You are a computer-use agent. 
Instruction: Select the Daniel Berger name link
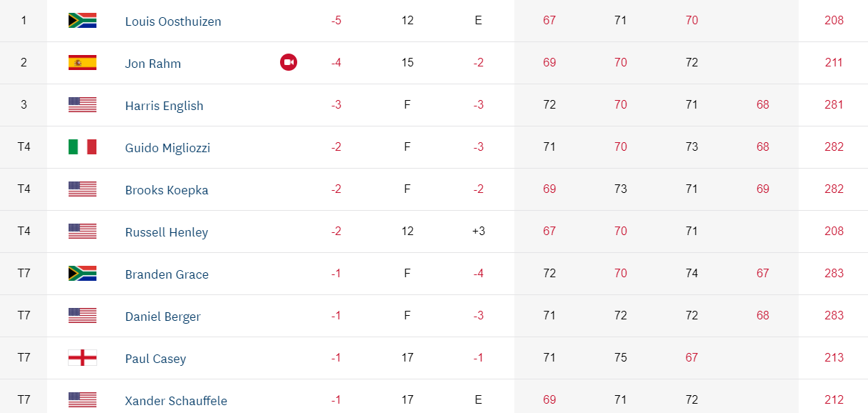163,317
